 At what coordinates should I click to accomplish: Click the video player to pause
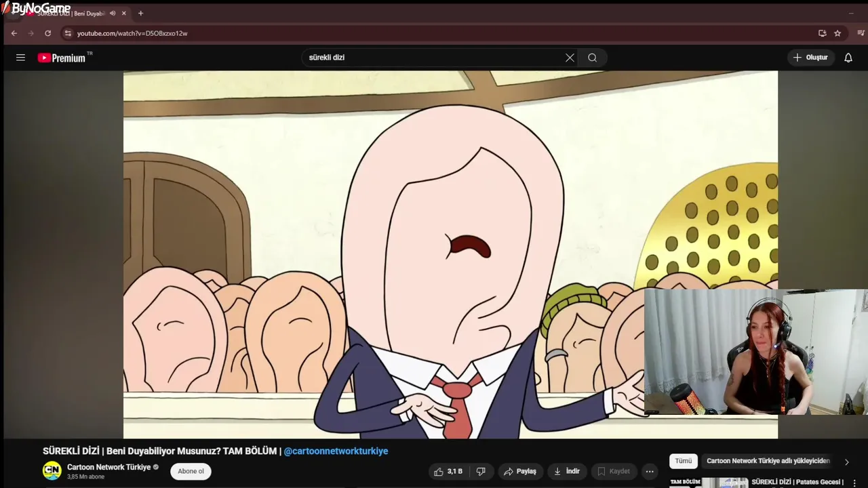[450, 255]
